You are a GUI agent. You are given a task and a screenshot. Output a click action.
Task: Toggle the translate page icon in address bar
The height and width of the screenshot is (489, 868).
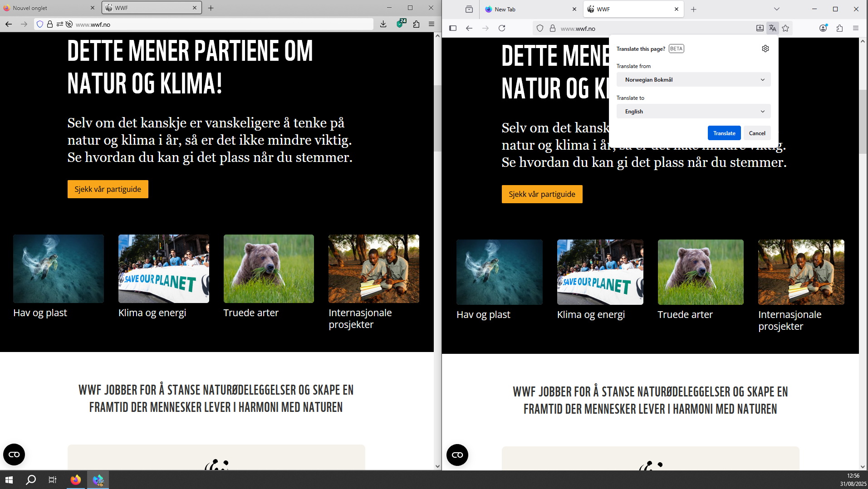[773, 28]
